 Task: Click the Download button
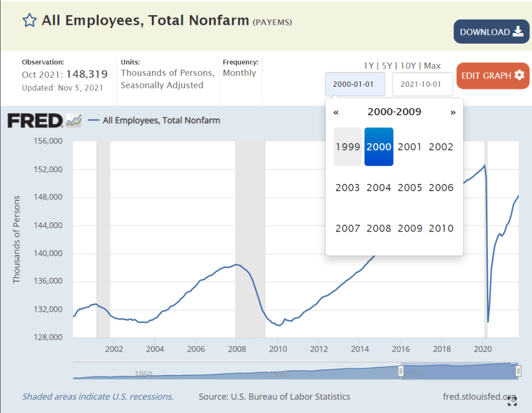pos(491,32)
